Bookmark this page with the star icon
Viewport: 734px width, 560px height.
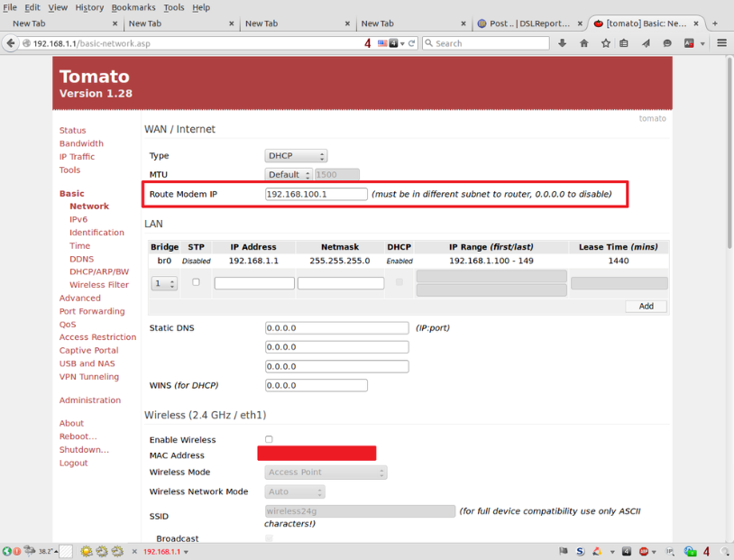coord(605,42)
